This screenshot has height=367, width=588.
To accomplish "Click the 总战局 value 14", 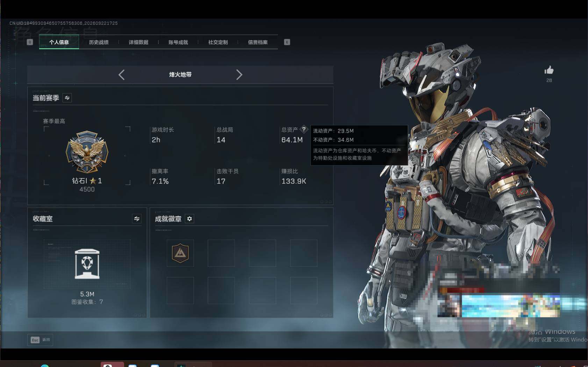I will click(221, 140).
